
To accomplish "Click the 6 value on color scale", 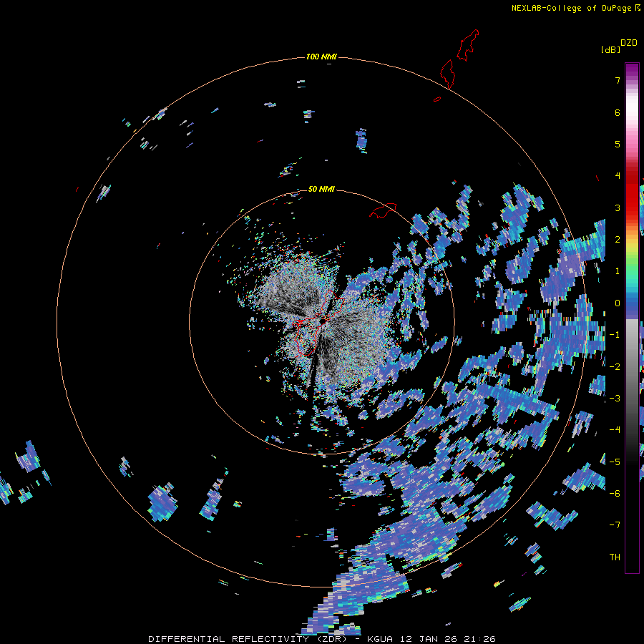I will (618, 112).
